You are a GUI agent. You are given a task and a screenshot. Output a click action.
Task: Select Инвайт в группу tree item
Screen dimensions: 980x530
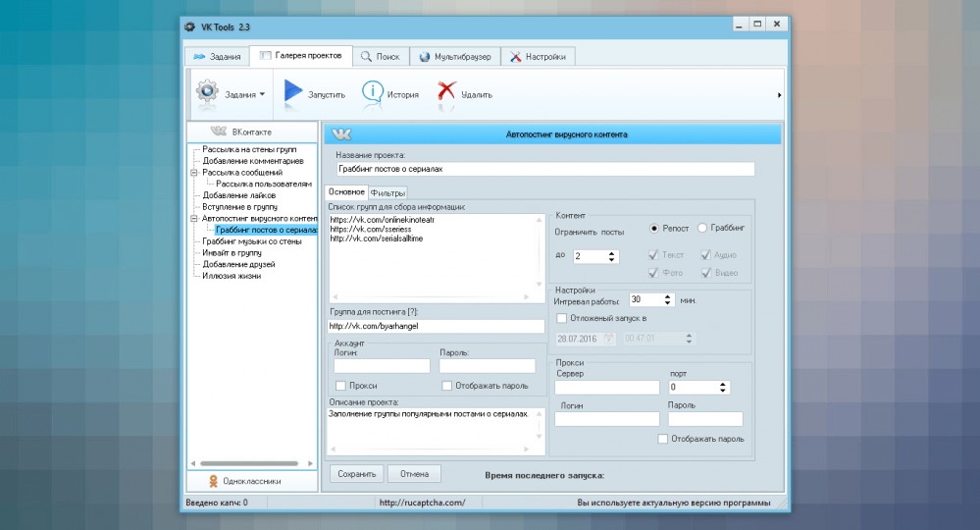point(232,252)
